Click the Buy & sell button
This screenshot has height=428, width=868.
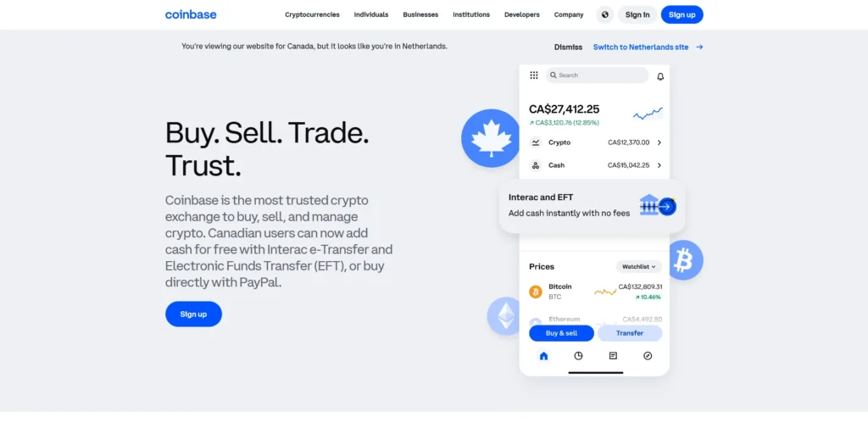[x=561, y=333]
